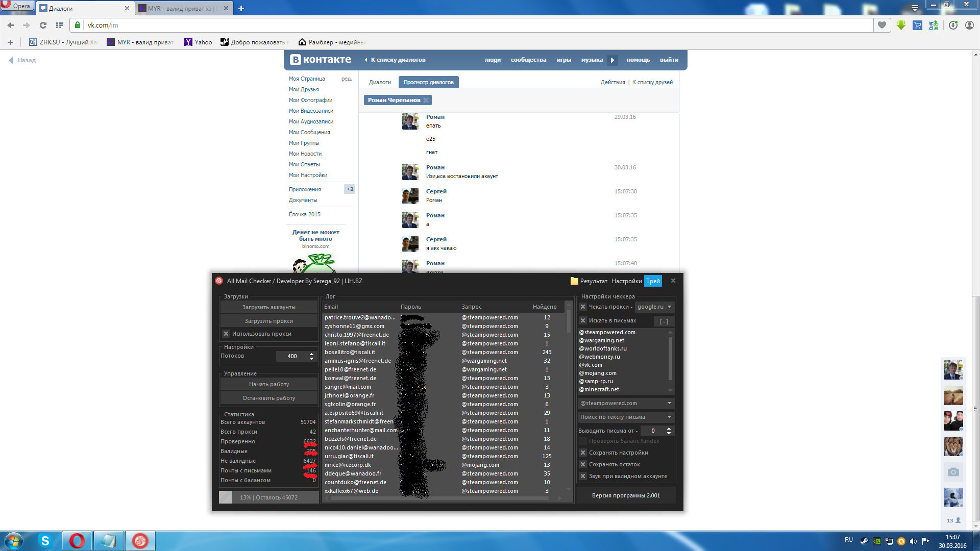Open the Действия dropdown
Image resolution: width=980 pixels, height=551 pixels.
coord(612,82)
